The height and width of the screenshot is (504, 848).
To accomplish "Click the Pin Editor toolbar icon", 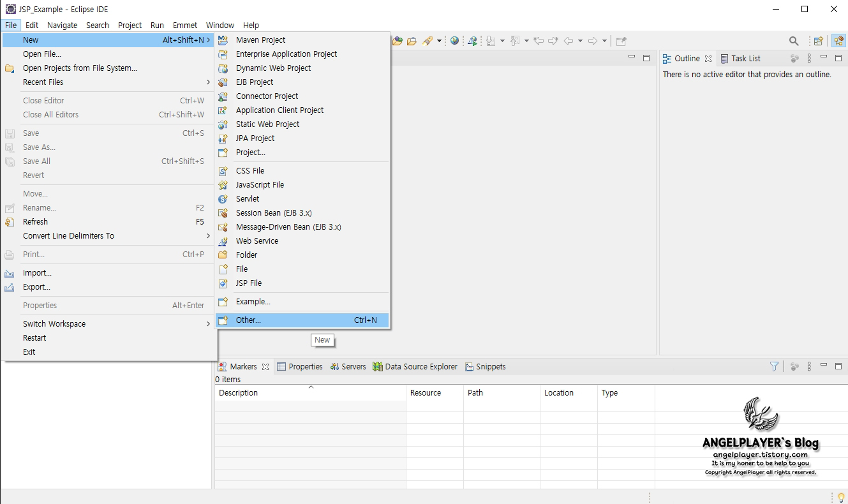I will pyautogui.click(x=621, y=41).
